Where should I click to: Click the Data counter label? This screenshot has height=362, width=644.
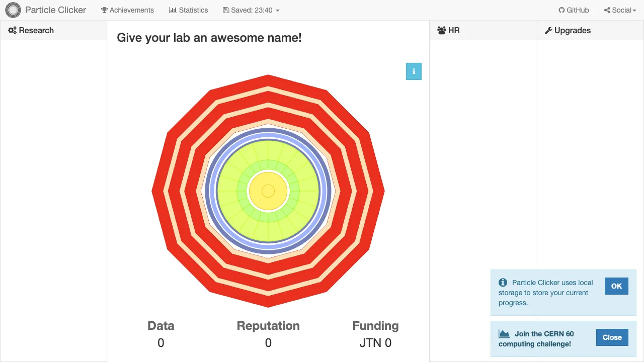(x=161, y=326)
